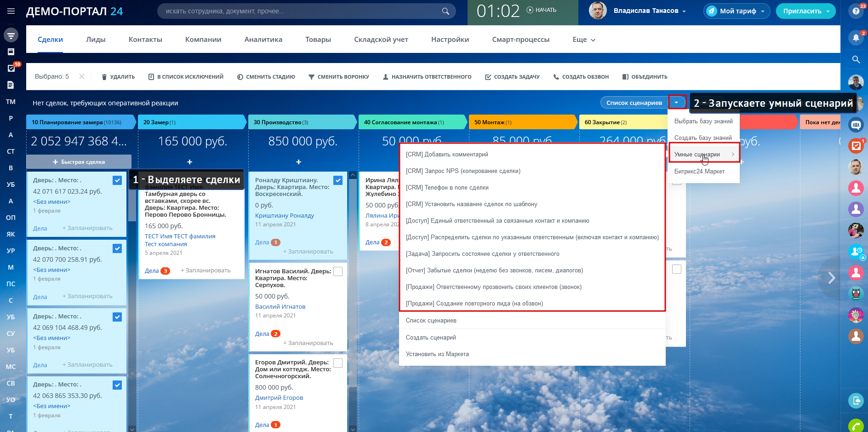Image resolution: width=868 pixels, height=432 pixels.
Task: Switch to the Аналитика tab
Action: click(x=263, y=40)
